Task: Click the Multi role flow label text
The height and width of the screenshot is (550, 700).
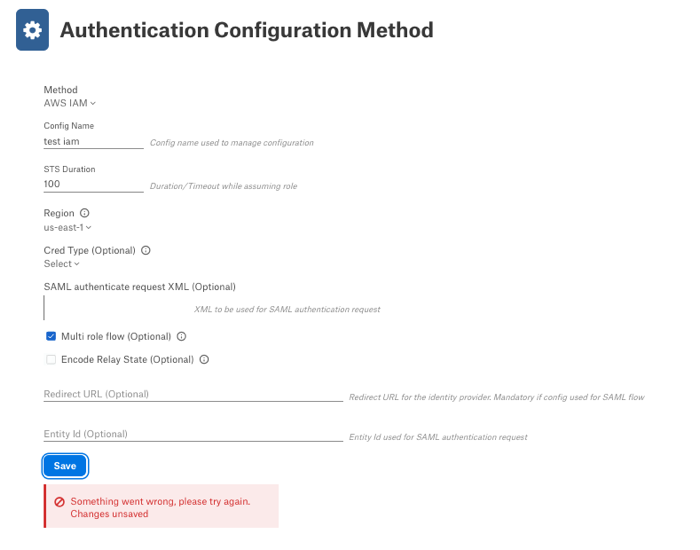Action: pos(116,337)
